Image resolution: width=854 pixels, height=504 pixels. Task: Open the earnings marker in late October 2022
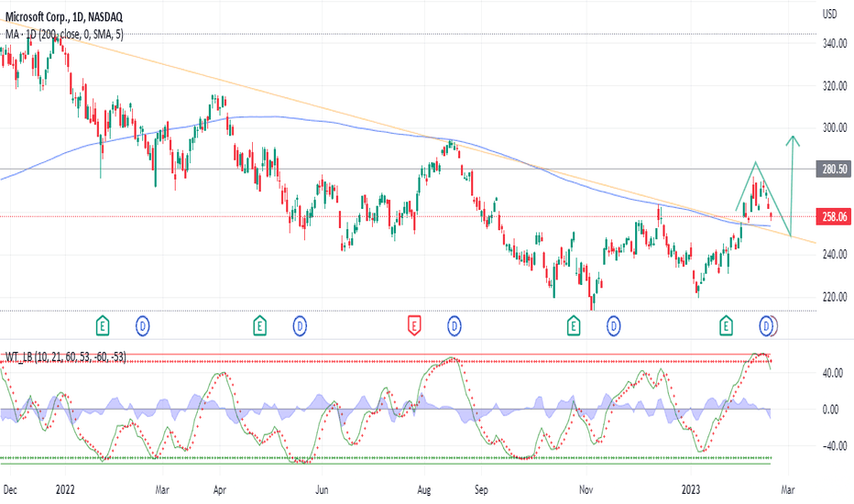pyautogui.click(x=573, y=326)
